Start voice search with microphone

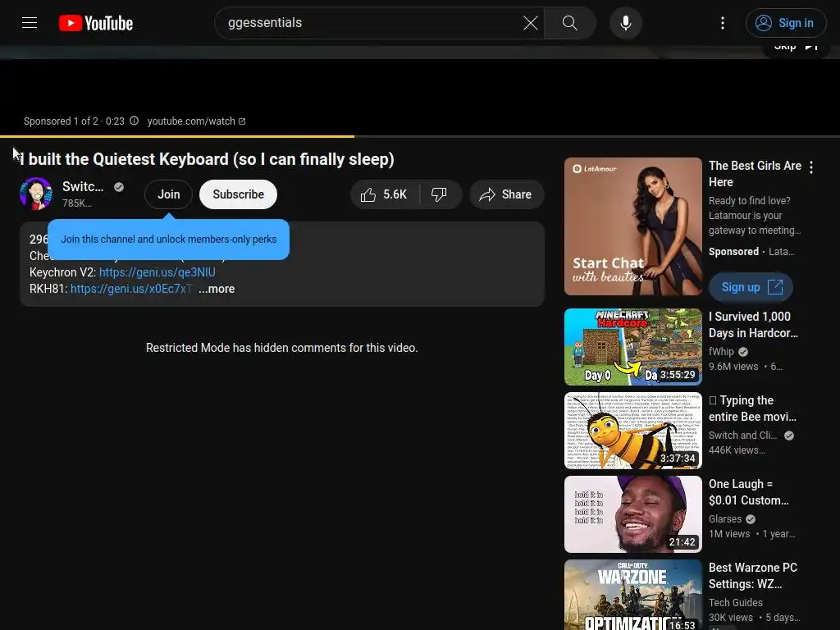(625, 23)
